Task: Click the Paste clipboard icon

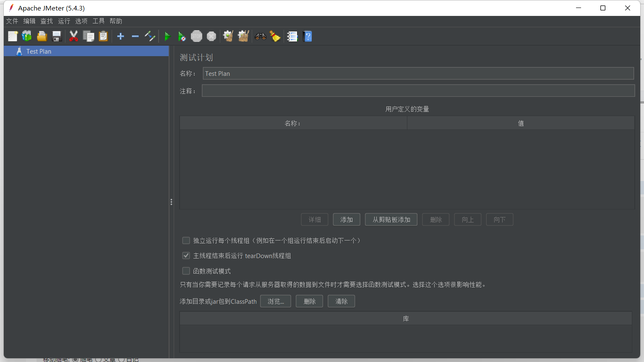Action: pos(103,36)
